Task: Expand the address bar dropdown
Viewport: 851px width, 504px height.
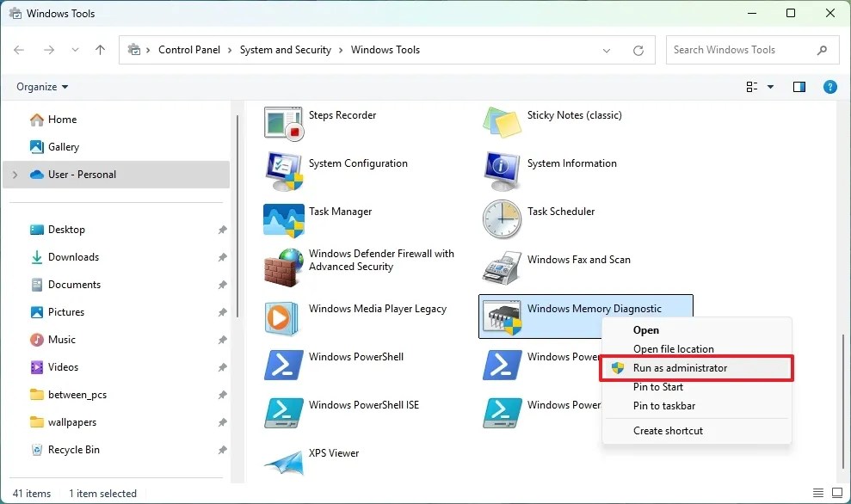Action: coord(607,50)
